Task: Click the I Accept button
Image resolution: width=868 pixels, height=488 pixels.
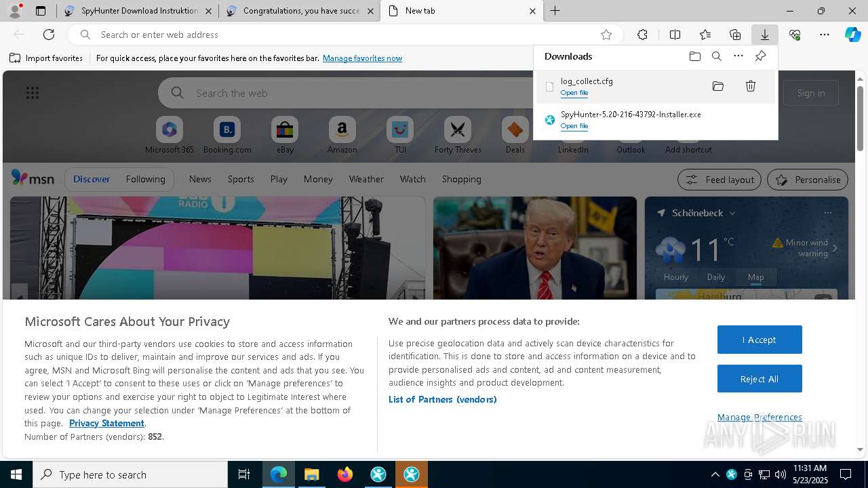Action: 759,340
